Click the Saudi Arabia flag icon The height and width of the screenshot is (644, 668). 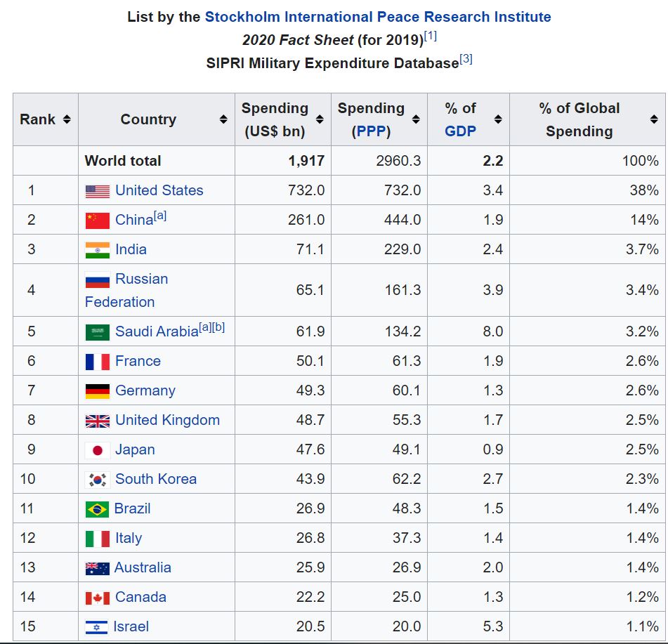pyautogui.click(x=97, y=332)
